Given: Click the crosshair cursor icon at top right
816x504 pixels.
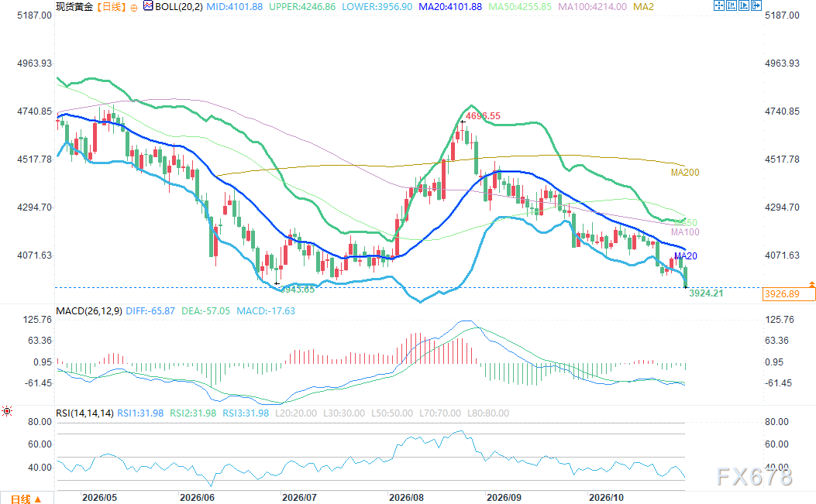Looking at the screenshot, I should pos(718,5).
